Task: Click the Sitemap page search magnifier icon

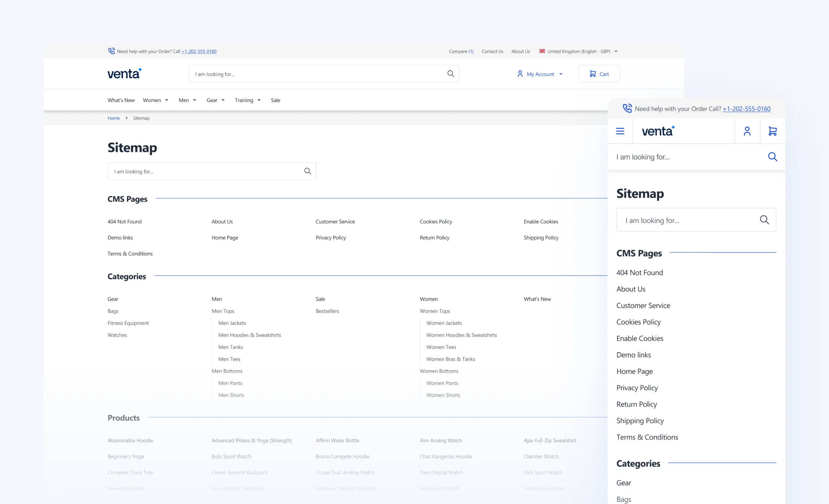Action: click(x=308, y=171)
